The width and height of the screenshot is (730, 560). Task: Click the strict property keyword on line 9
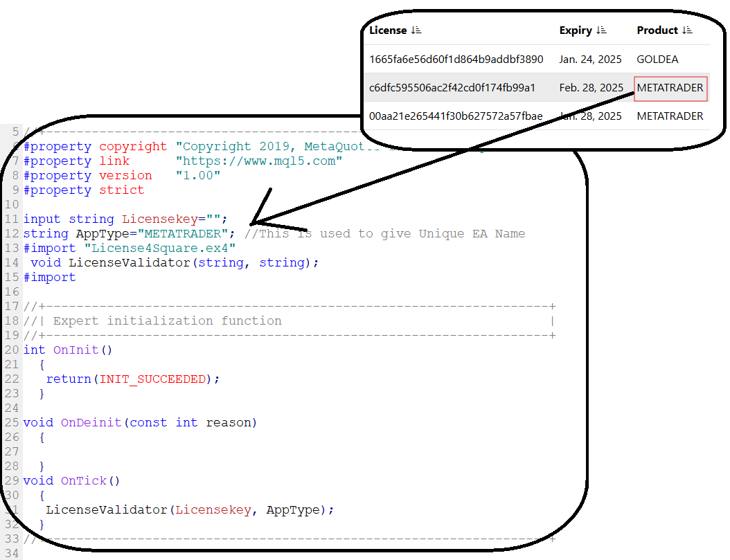pyautogui.click(x=121, y=190)
